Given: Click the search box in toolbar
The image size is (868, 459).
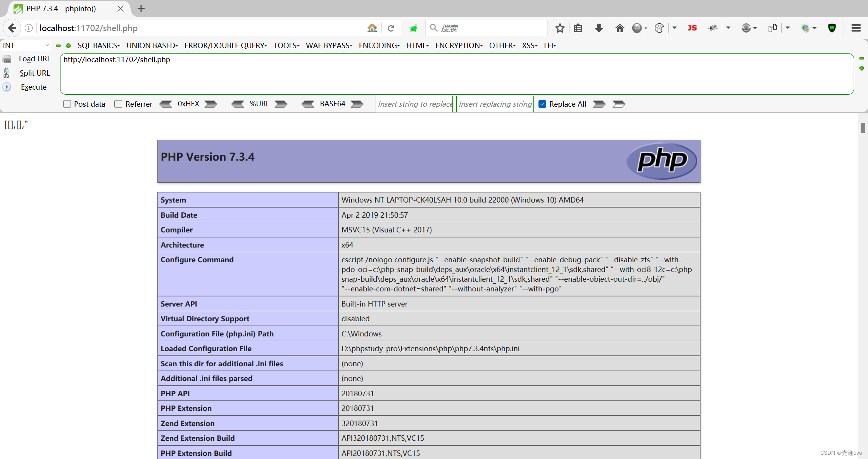Looking at the screenshot, I should click(487, 28).
